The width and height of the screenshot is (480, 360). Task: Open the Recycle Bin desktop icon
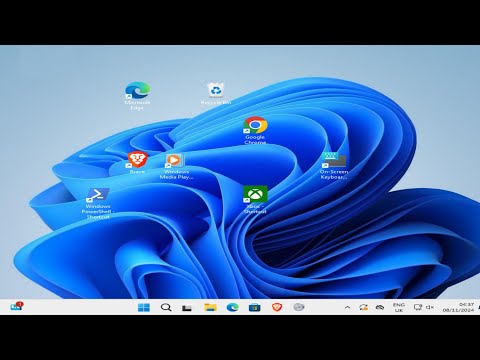click(x=216, y=93)
